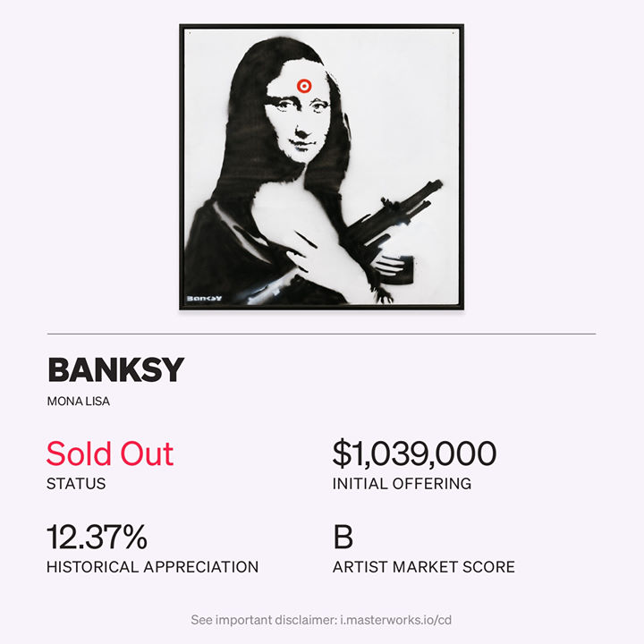This screenshot has height=644, width=644.
Task: Click the ARTIST MARKET SCORE label
Action: click(x=423, y=567)
